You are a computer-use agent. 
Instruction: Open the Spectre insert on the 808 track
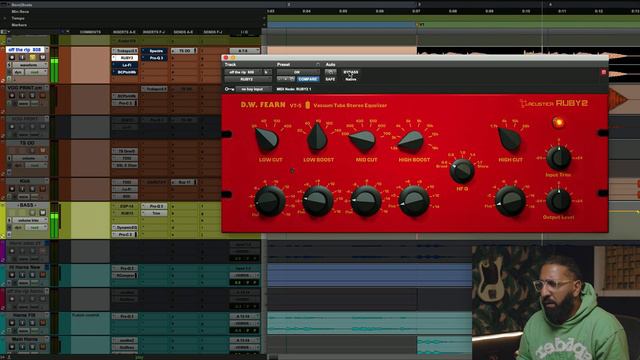[154, 51]
